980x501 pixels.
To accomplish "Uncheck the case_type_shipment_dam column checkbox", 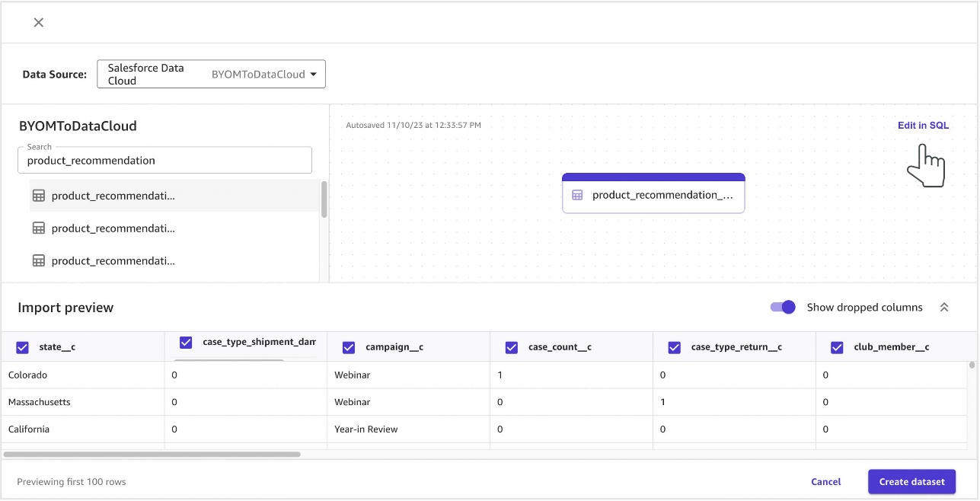I will [186, 343].
